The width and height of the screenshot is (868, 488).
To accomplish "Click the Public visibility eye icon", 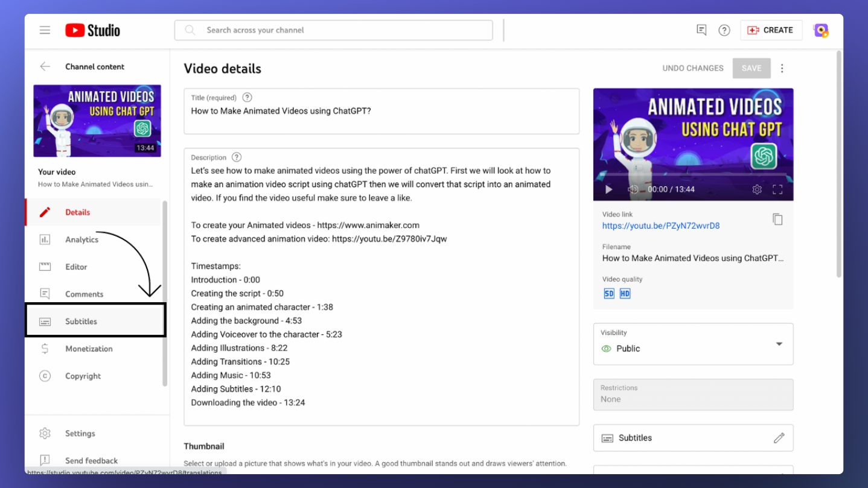I will point(607,349).
